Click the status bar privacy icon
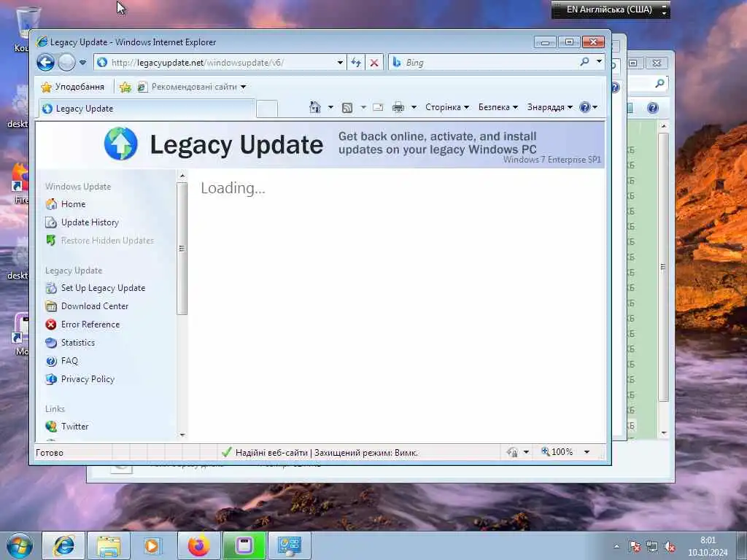The height and width of the screenshot is (560, 747). [513, 452]
